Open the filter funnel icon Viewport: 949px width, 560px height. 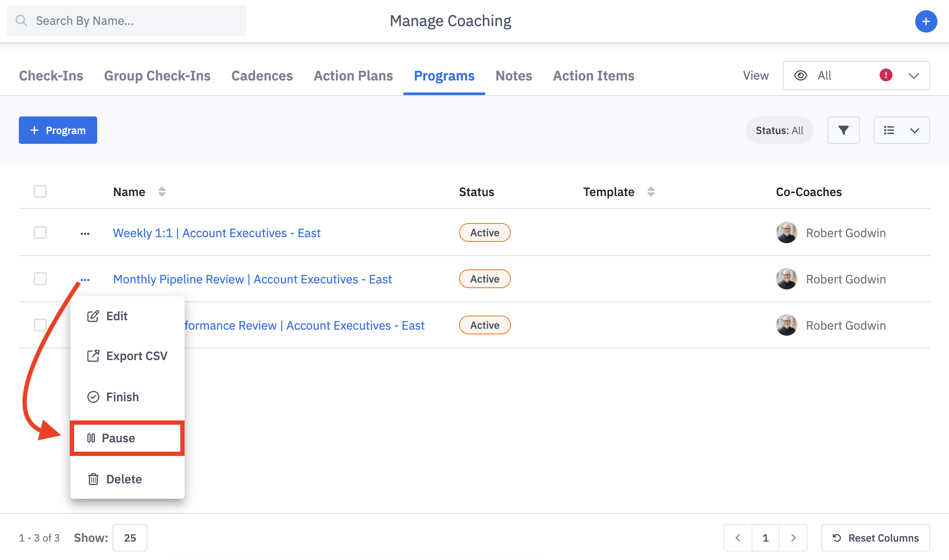[x=843, y=130]
